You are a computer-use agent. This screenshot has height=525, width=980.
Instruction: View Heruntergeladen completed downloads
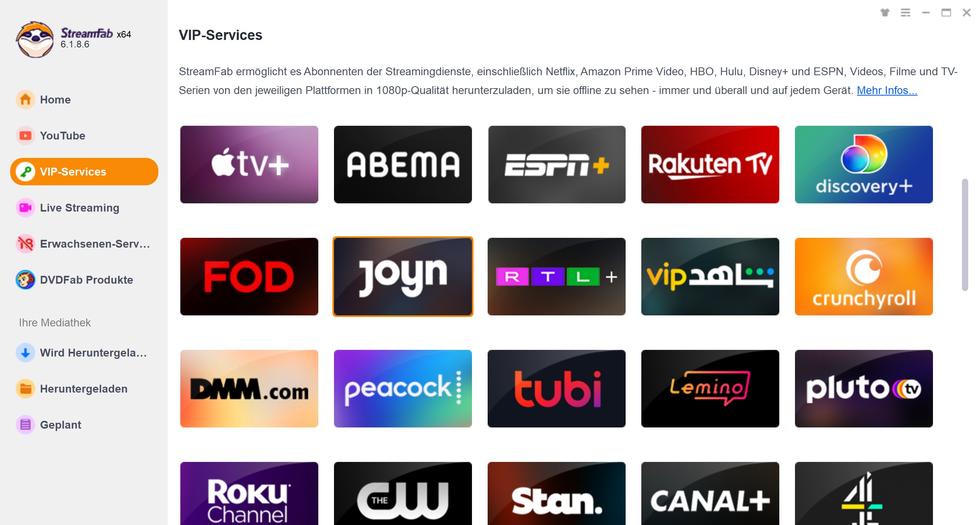pos(83,388)
